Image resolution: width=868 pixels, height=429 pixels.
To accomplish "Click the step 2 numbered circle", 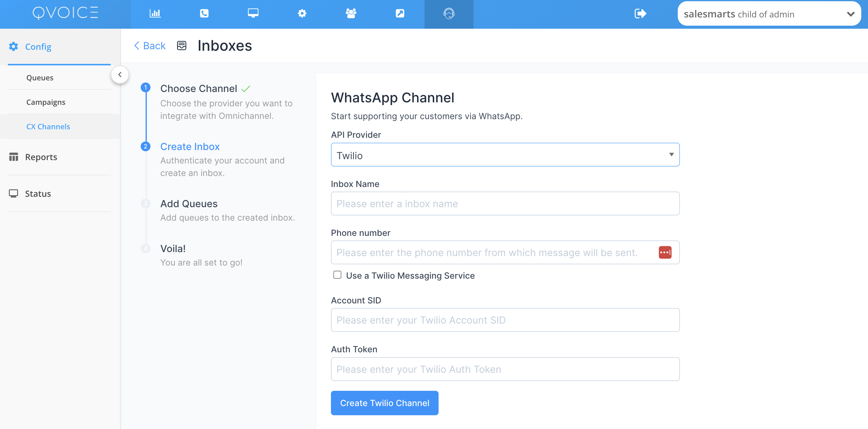I will click(x=146, y=146).
